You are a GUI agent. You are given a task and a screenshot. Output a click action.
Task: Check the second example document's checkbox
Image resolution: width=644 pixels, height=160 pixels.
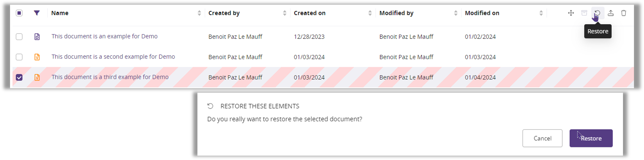(19, 57)
